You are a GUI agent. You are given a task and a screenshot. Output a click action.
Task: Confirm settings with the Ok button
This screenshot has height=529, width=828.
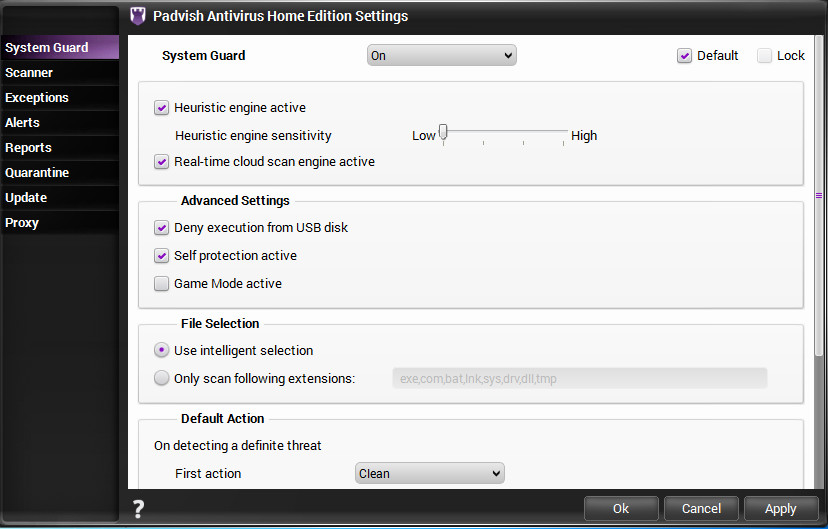(621, 508)
